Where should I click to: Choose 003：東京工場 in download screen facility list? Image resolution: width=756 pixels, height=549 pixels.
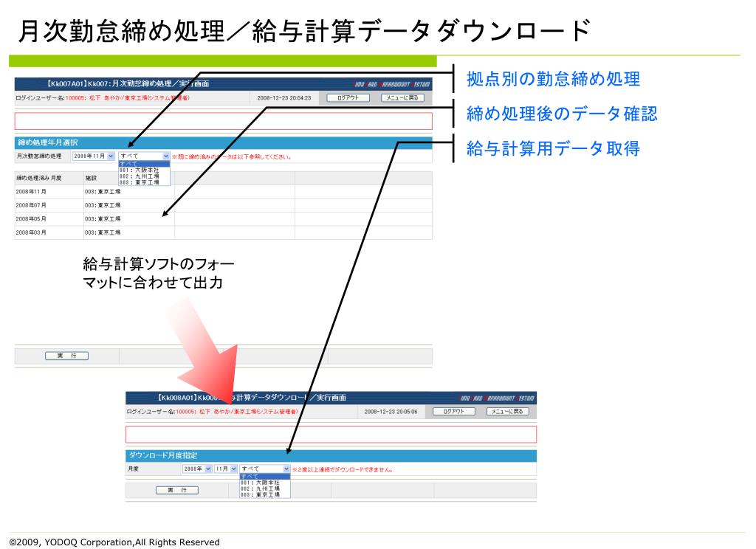[265, 495]
